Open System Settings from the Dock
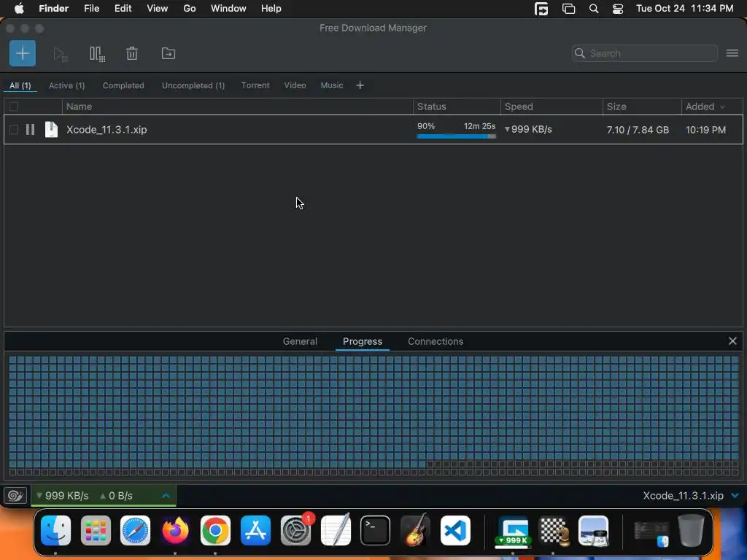Viewport: 747px width, 560px height. [x=295, y=531]
